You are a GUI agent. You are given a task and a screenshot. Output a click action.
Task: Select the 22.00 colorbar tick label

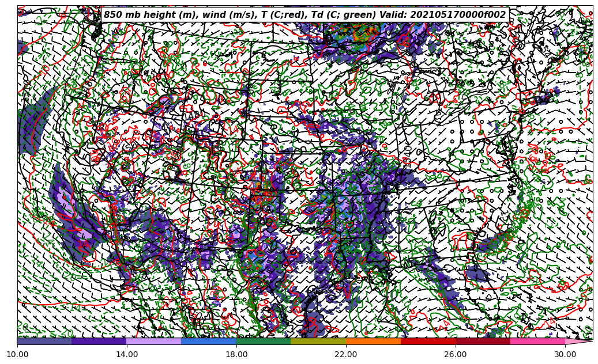pos(346,354)
